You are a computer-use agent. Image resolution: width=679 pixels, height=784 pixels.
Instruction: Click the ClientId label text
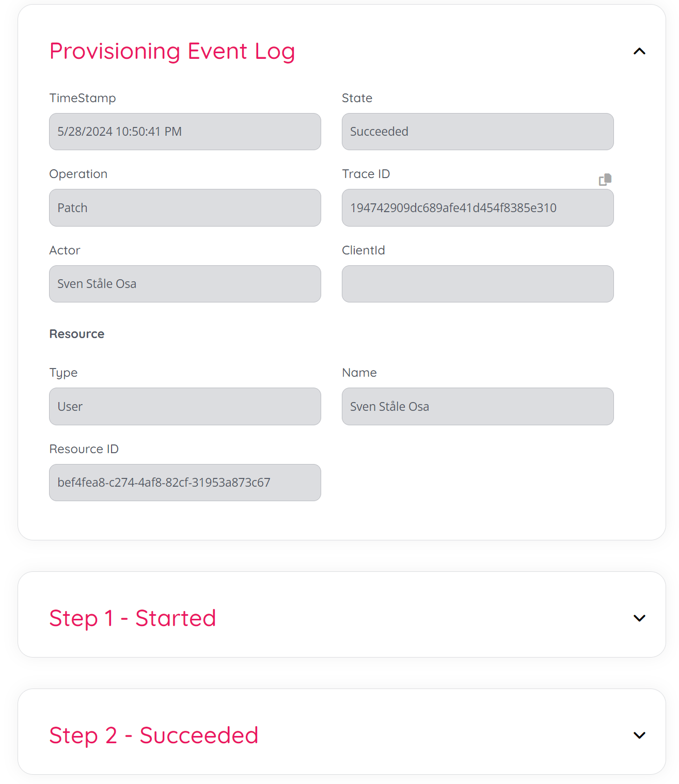click(x=363, y=250)
